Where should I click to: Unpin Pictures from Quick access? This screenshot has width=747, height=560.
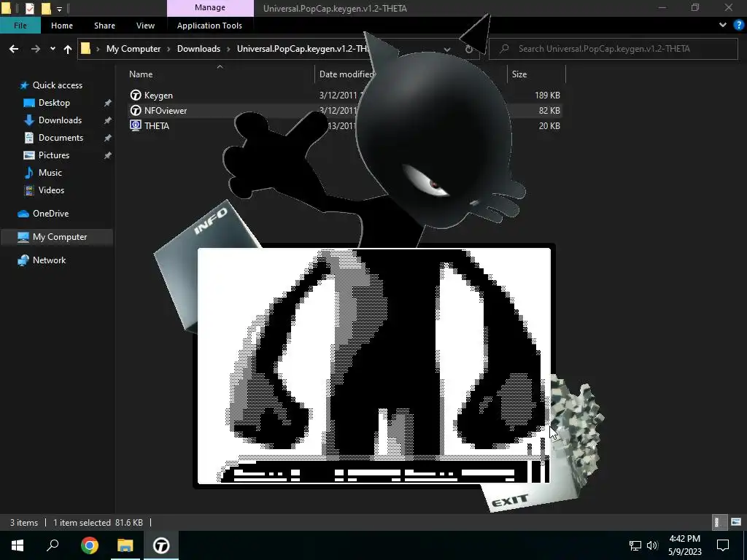click(108, 155)
